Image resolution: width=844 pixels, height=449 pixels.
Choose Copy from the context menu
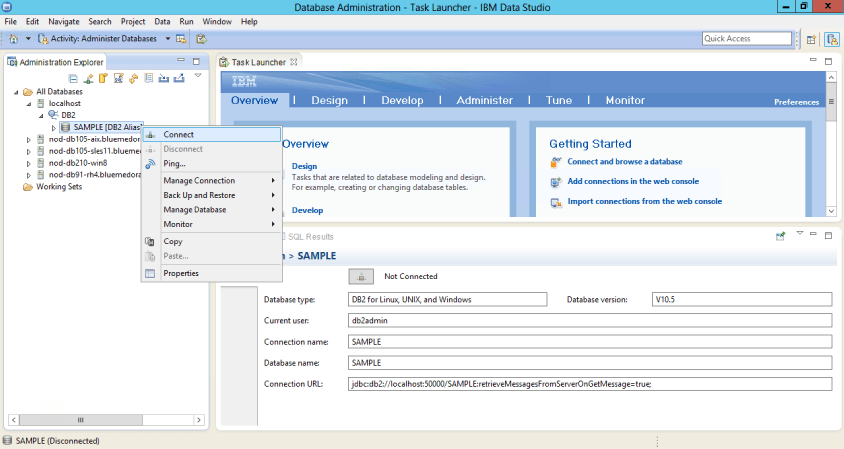212,241
